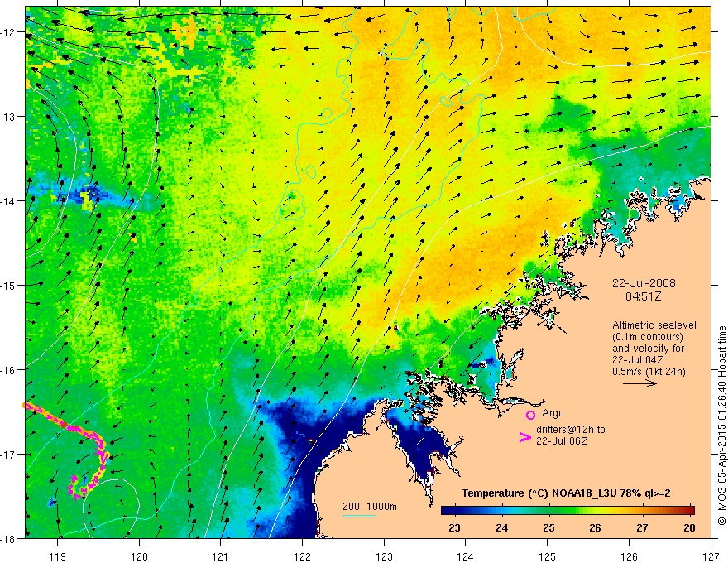This screenshot has width=728, height=563.
Task: Click the "22-Jul 06Z" drifter date text
Action: pos(562,441)
